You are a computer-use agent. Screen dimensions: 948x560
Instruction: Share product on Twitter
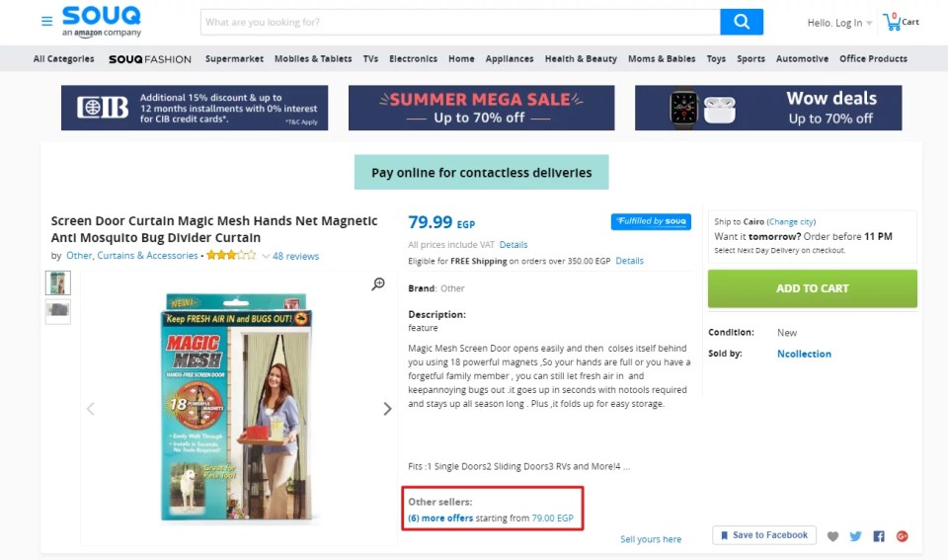coord(855,536)
